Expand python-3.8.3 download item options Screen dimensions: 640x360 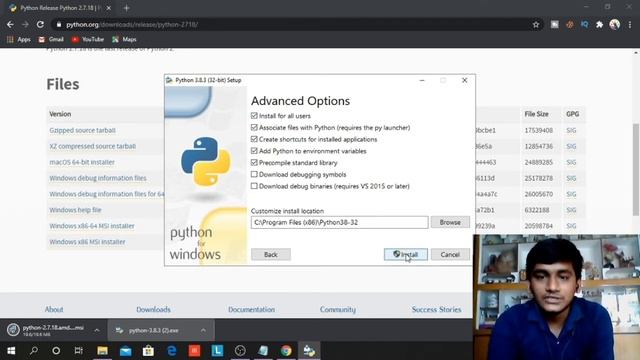click(x=203, y=330)
